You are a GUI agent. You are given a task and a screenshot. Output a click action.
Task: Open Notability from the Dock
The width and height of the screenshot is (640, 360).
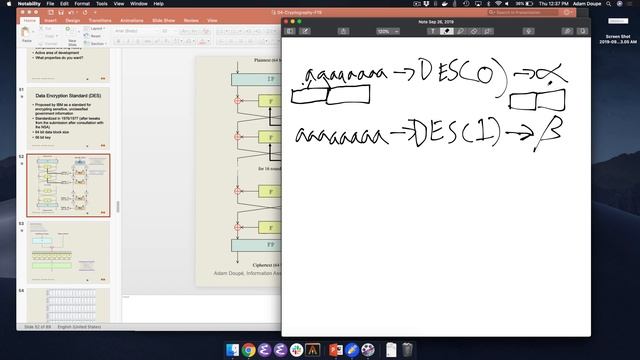(352, 350)
